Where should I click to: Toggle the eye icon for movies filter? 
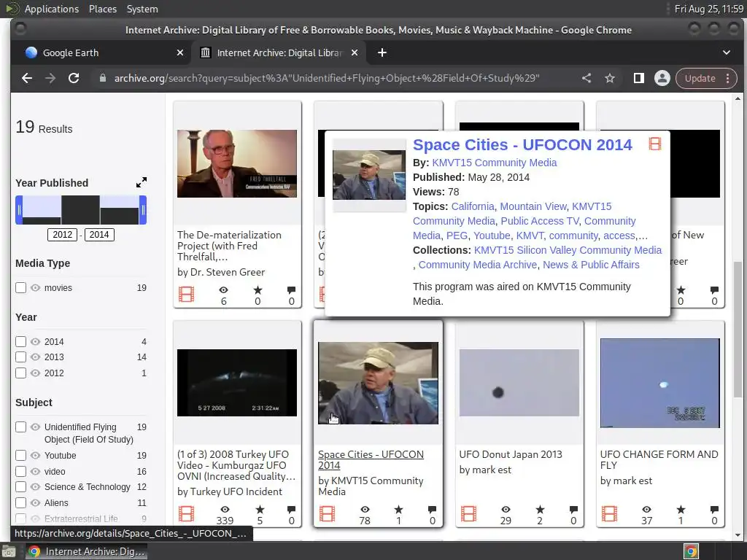coord(35,287)
